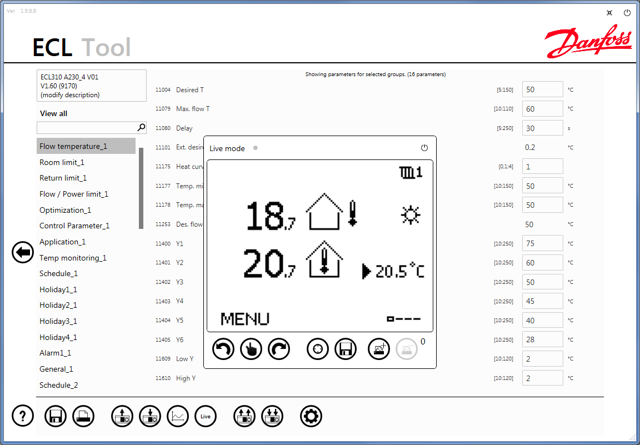Click the Help question mark icon
Viewport: 640px width, 445px height.
[x=23, y=416]
